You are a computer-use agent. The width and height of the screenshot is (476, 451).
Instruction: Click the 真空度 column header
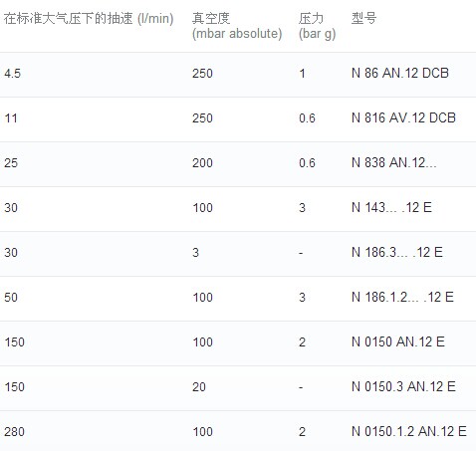(x=237, y=26)
